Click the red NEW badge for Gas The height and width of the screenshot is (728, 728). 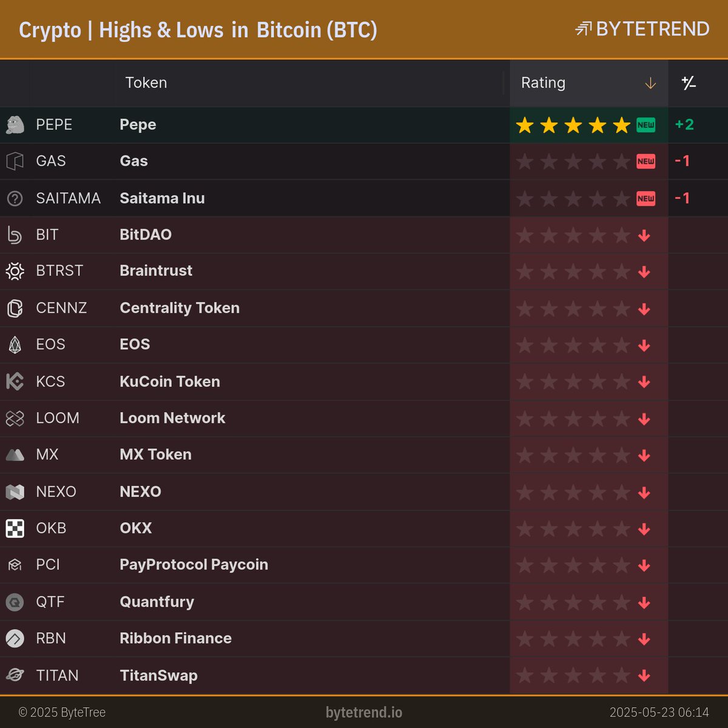point(645,161)
